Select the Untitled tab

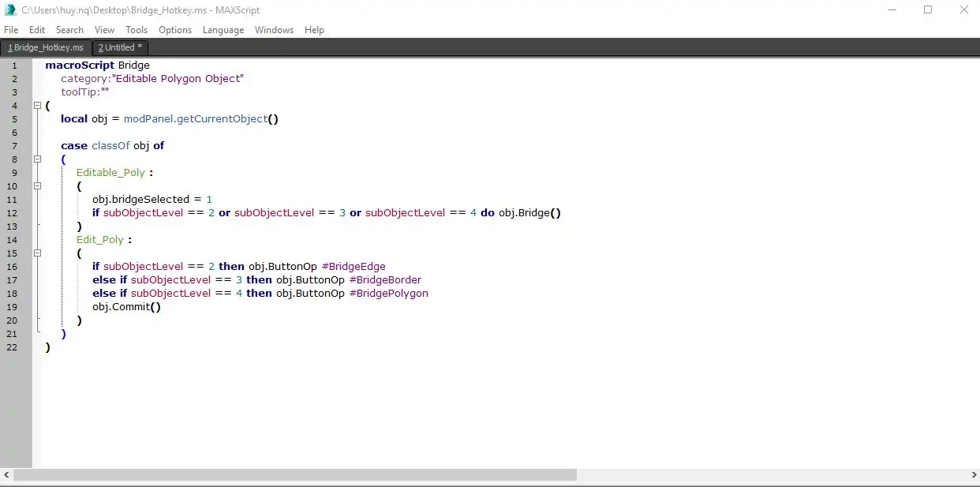pos(120,47)
